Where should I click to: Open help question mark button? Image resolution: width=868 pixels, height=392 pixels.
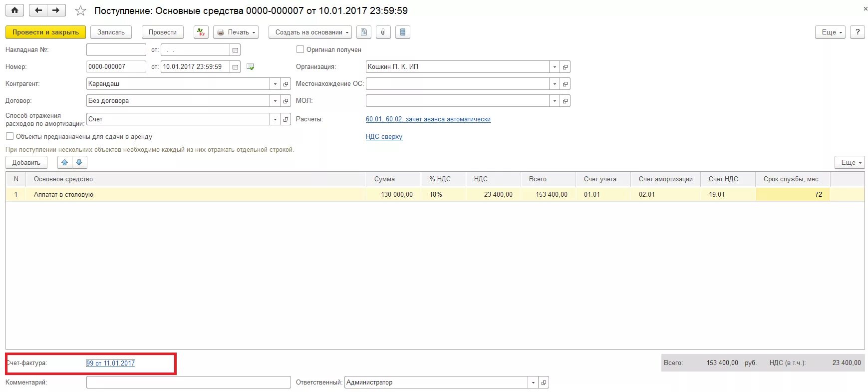[858, 32]
